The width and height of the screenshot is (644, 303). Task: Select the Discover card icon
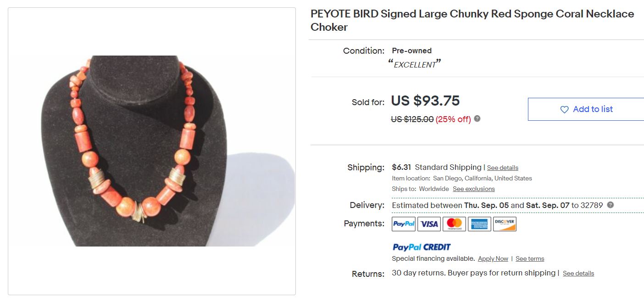tap(505, 224)
